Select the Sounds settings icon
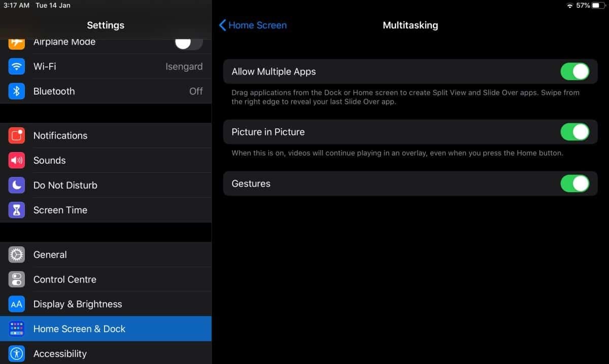 (x=16, y=160)
